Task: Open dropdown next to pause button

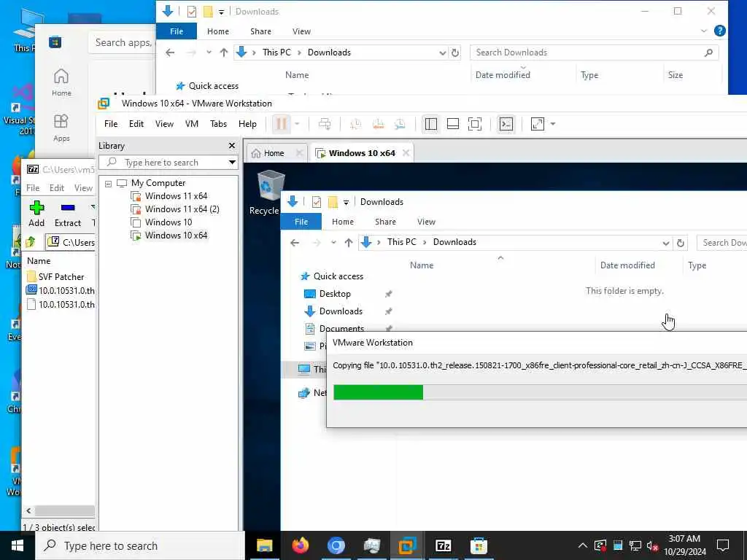Action: tap(298, 124)
